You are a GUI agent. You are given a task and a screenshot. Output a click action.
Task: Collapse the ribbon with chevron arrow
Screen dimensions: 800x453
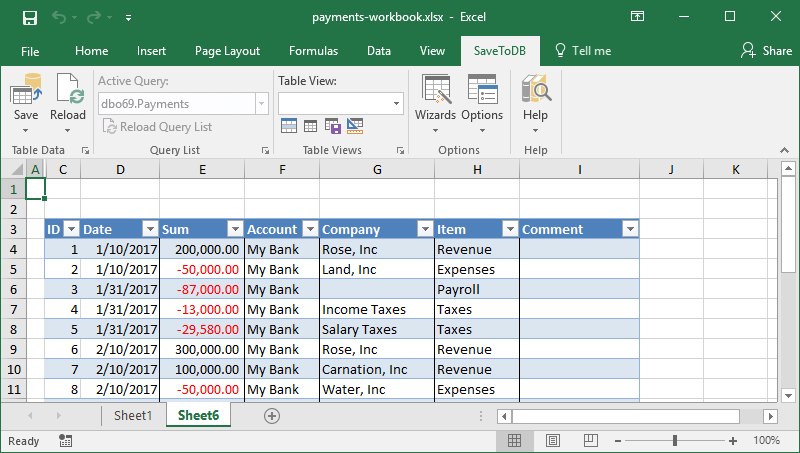pyautogui.click(x=785, y=150)
